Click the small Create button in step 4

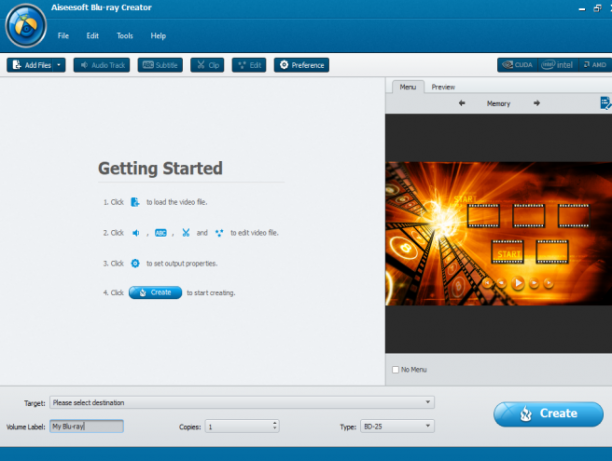pos(155,292)
